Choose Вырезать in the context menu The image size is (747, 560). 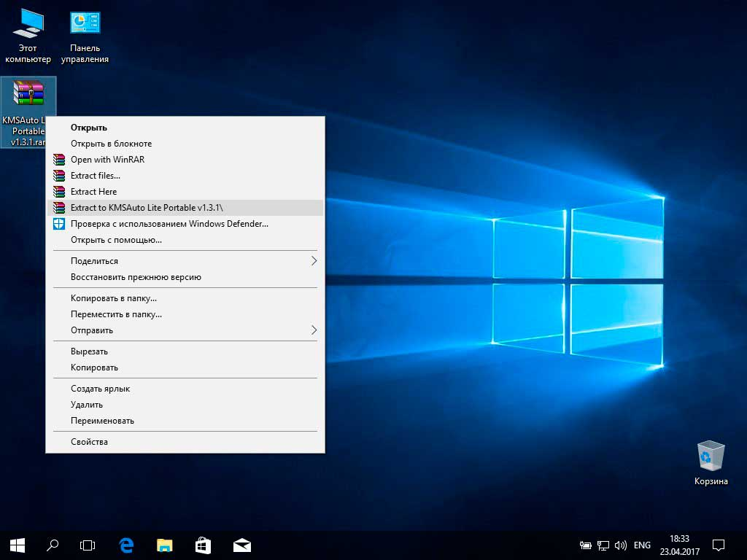click(x=185, y=351)
